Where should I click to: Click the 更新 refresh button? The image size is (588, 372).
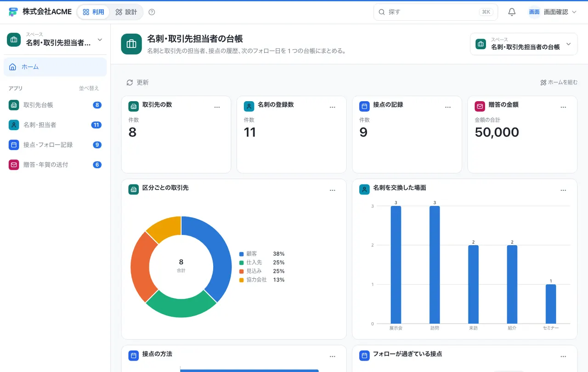click(x=137, y=82)
